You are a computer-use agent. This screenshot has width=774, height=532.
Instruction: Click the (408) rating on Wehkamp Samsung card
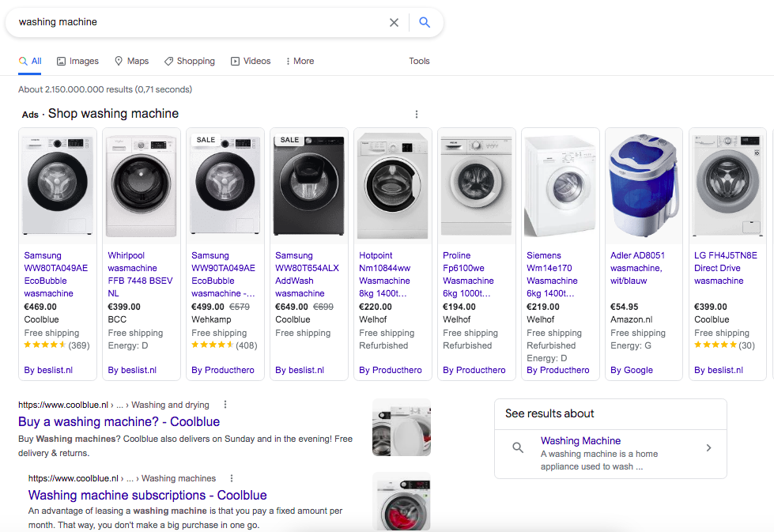tap(225, 345)
